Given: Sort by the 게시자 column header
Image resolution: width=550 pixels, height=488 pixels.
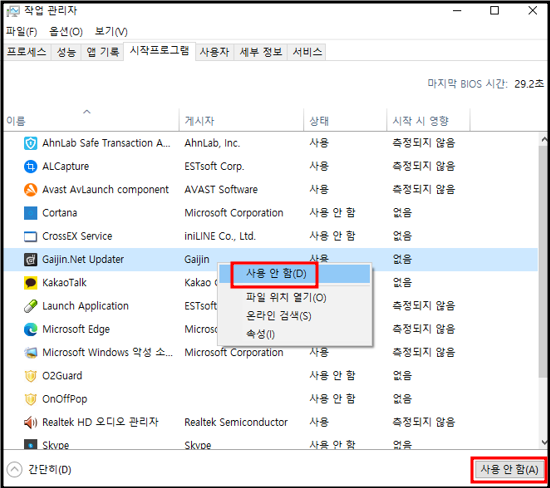Looking at the screenshot, I should point(241,121).
